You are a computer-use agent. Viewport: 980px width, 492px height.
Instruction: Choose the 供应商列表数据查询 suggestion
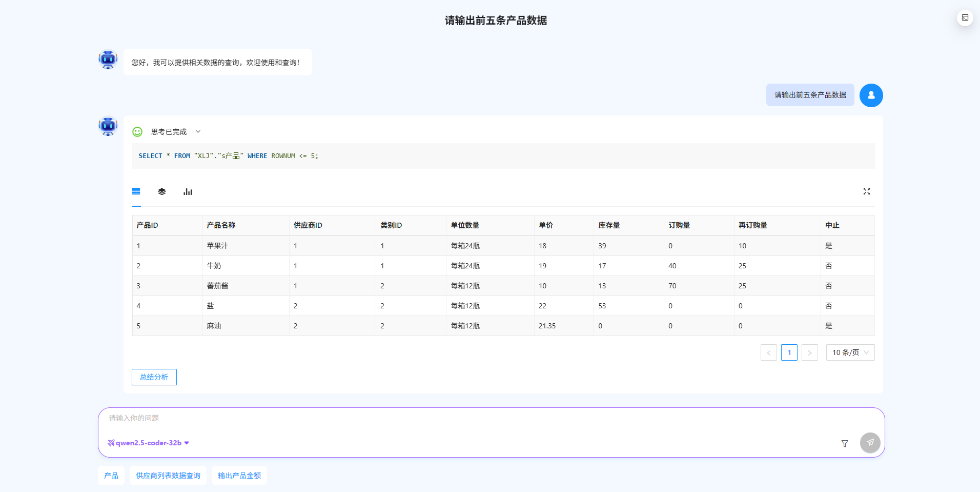168,476
